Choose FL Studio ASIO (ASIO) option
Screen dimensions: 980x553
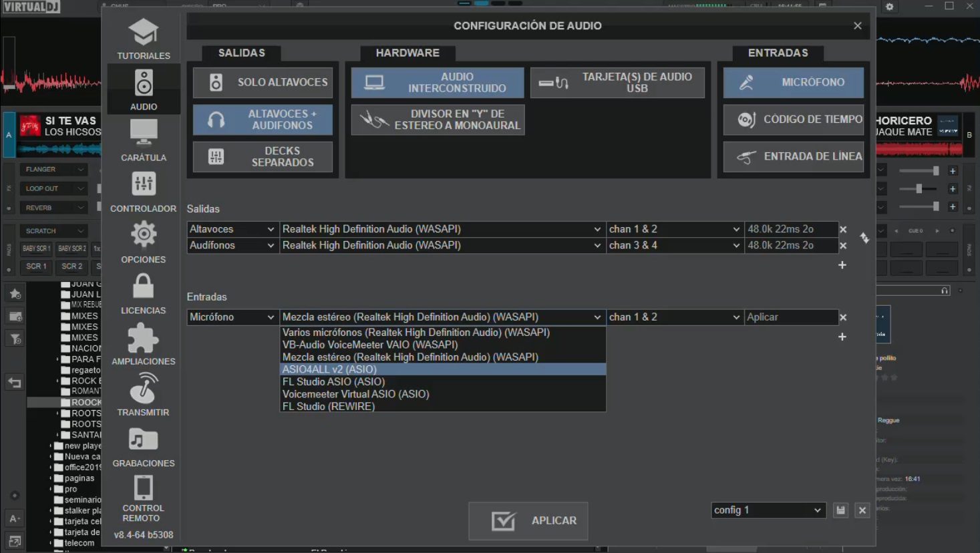[442, 382]
